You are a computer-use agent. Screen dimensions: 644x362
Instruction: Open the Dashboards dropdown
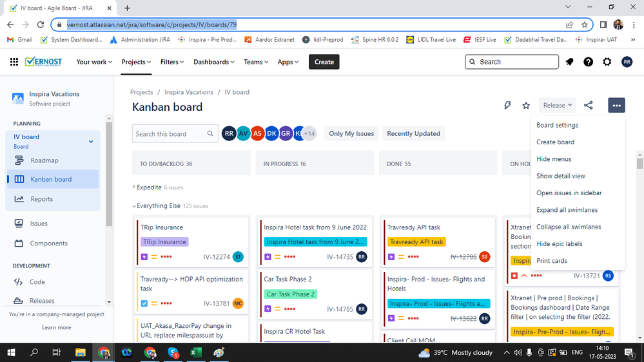click(214, 62)
